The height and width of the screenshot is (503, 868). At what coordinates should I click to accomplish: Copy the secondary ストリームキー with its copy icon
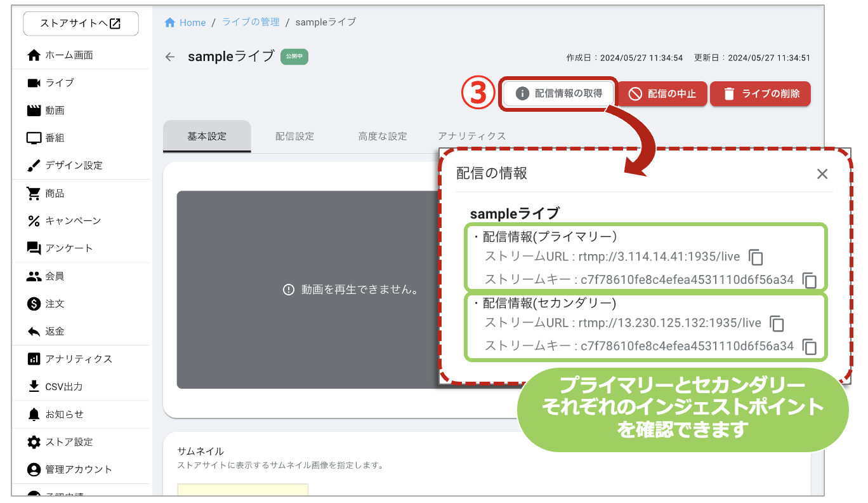coord(810,347)
